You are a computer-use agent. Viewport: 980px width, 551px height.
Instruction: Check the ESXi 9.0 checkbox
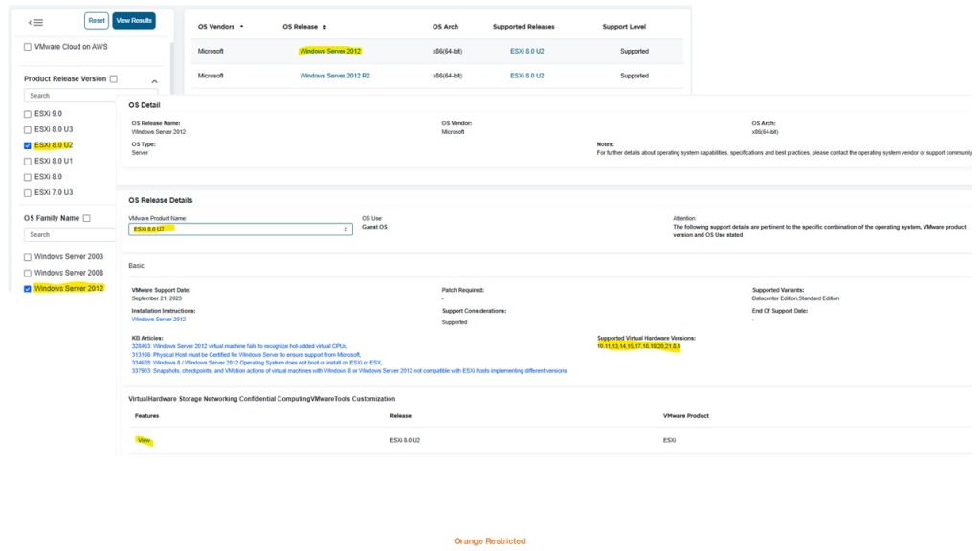[28, 115]
